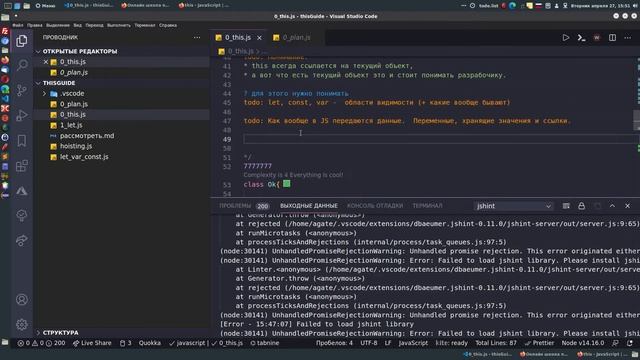Open the Accounts menu icon
640x360 pixels.
pos(22,300)
